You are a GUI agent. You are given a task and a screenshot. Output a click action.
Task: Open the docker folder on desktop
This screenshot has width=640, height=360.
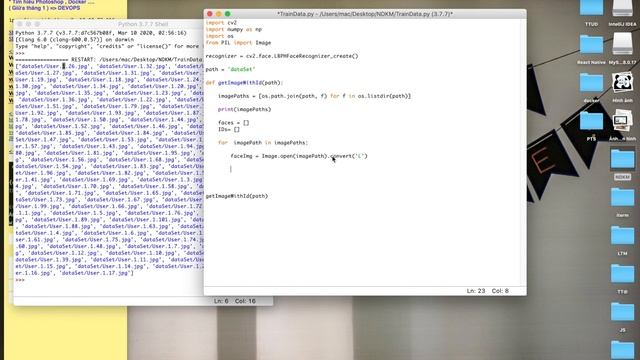click(x=591, y=82)
